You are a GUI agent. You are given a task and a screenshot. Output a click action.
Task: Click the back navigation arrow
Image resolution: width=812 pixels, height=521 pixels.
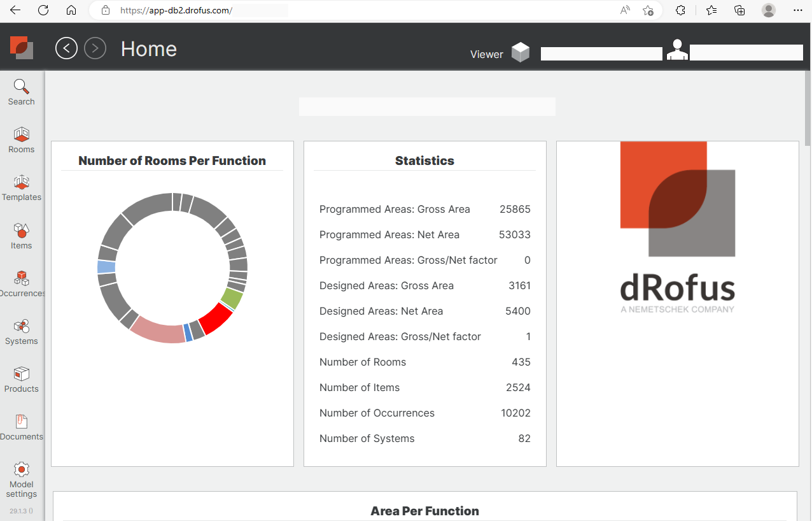(x=66, y=48)
